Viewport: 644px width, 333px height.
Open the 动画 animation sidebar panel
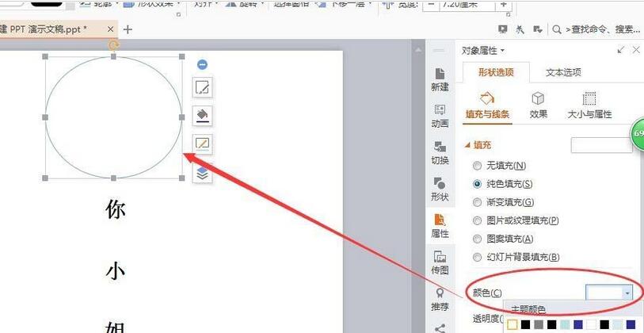[440, 116]
